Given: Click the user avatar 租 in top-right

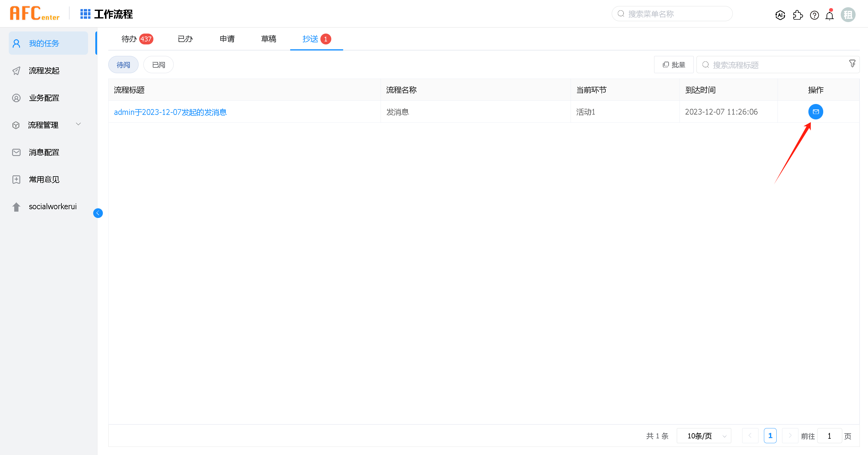Looking at the screenshot, I should point(848,15).
